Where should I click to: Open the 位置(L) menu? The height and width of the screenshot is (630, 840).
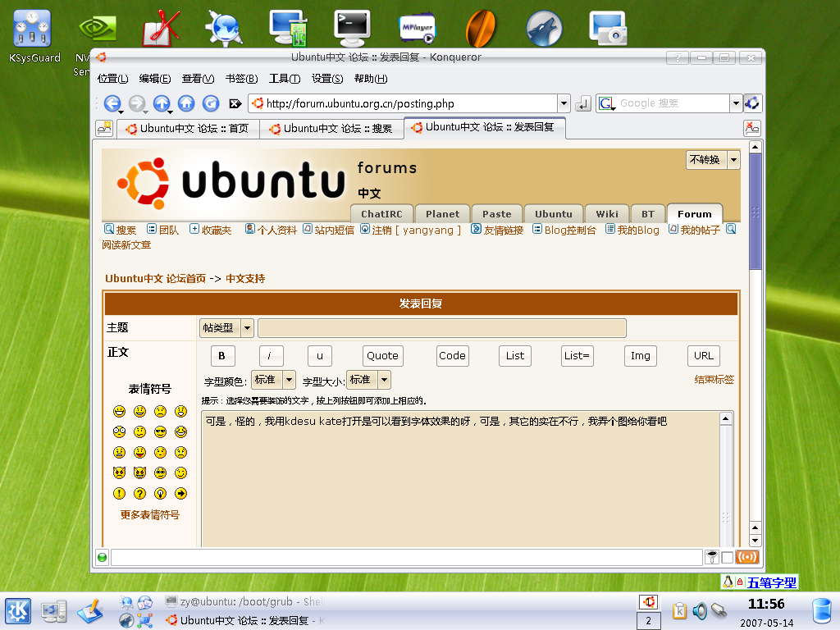pos(112,79)
